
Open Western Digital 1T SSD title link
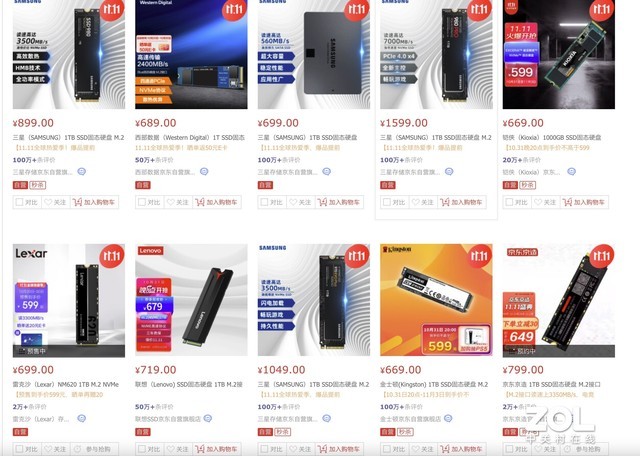(190, 138)
